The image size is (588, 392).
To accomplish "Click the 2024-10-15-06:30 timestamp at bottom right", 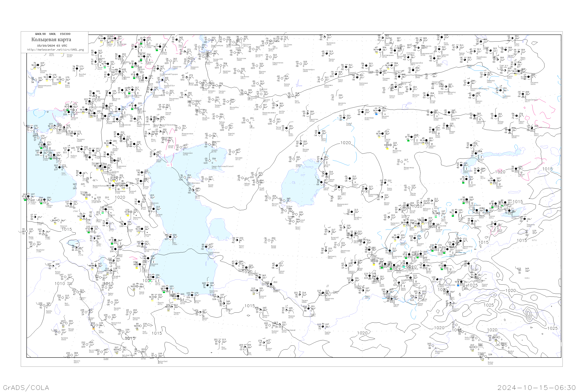I will click(x=536, y=387).
